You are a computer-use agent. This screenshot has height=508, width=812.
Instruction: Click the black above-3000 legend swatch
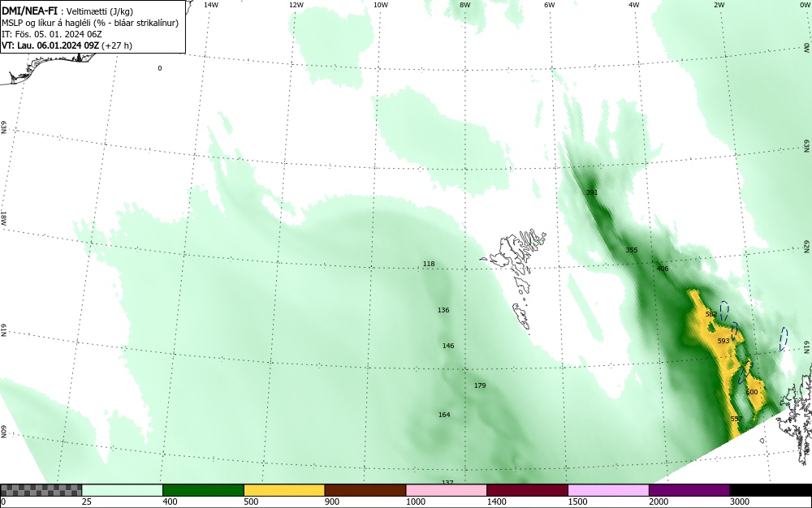[x=771, y=490]
